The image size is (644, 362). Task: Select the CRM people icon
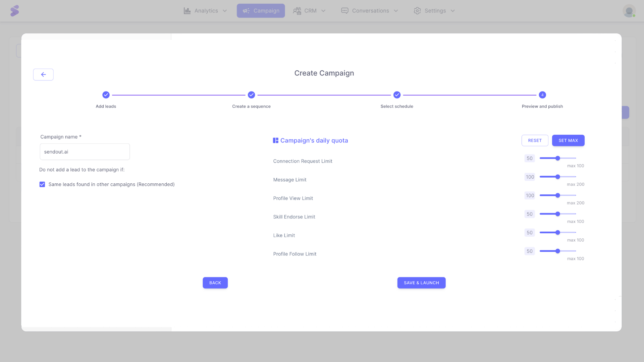coord(297,10)
